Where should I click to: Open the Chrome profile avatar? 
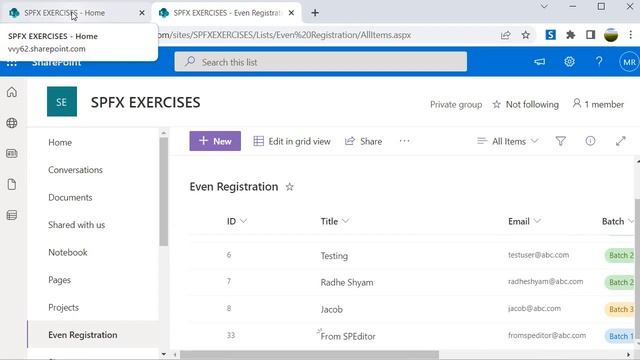click(x=611, y=35)
